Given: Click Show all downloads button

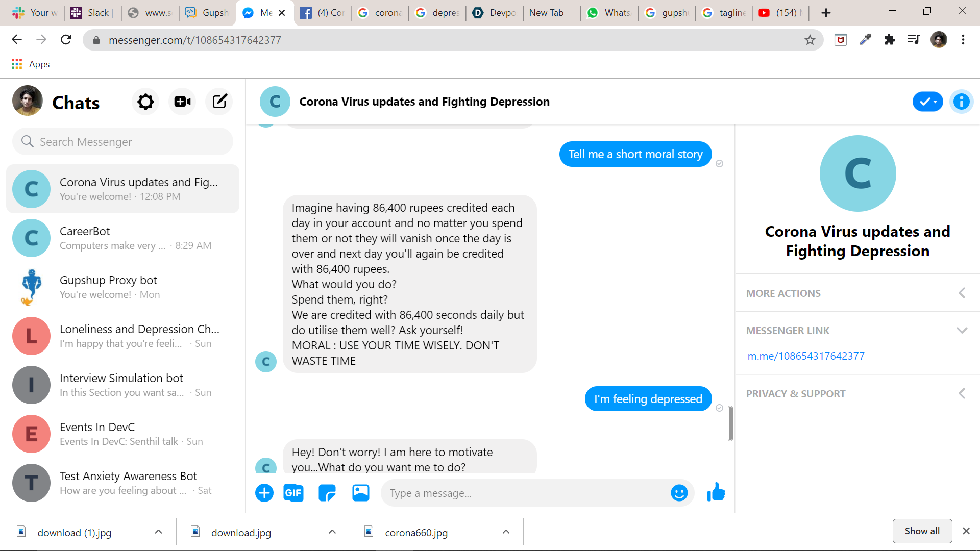Looking at the screenshot, I should (x=922, y=531).
